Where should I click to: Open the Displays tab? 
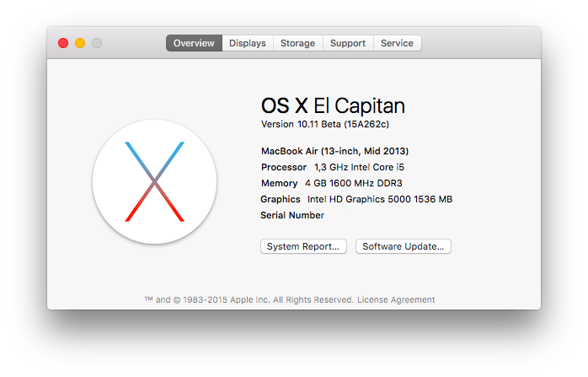(x=248, y=43)
